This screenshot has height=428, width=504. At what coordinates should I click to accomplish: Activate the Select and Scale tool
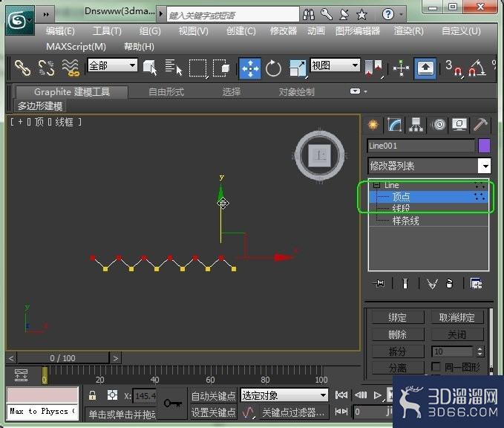(x=298, y=68)
